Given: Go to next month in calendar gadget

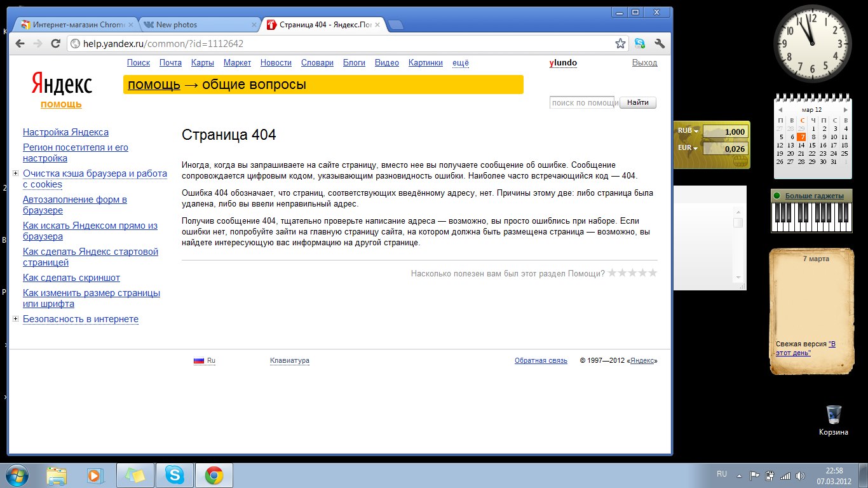Looking at the screenshot, I should coord(844,110).
